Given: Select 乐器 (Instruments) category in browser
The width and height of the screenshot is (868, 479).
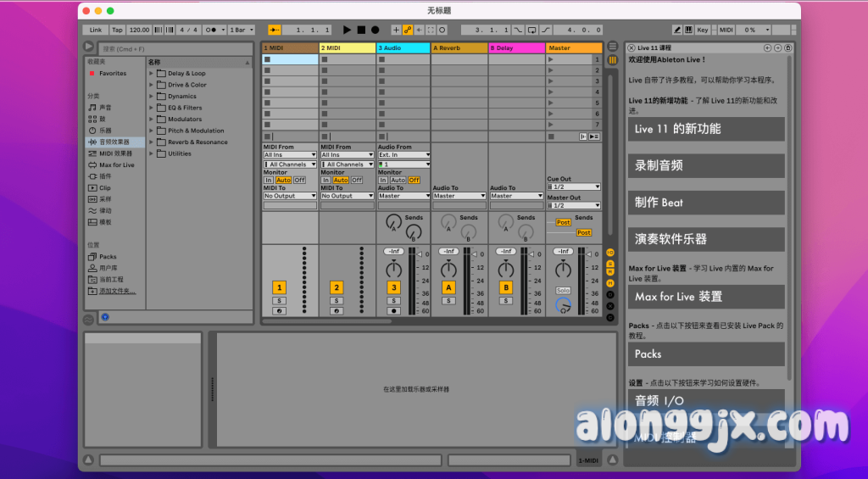Looking at the screenshot, I should tap(105, 131).
